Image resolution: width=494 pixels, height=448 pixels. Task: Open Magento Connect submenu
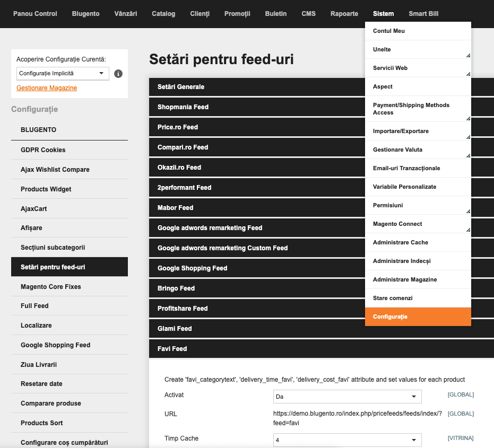tap(418, 224)
